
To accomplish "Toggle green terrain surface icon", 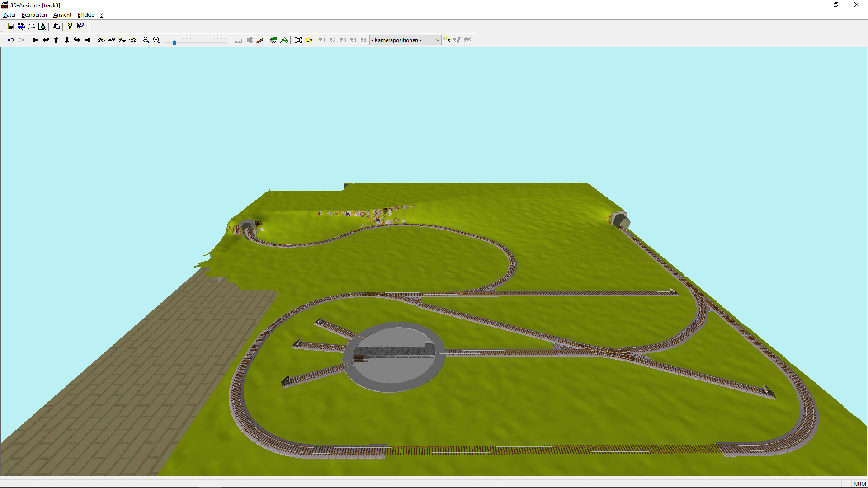I will [274, 40].
